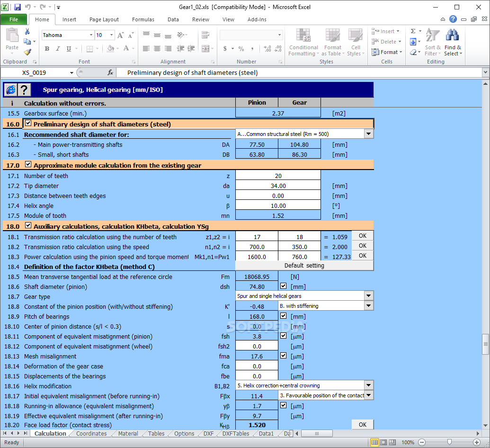
Task: Toggle checkbox for section 17.0 Approximate module
Action: click(28, 164)
